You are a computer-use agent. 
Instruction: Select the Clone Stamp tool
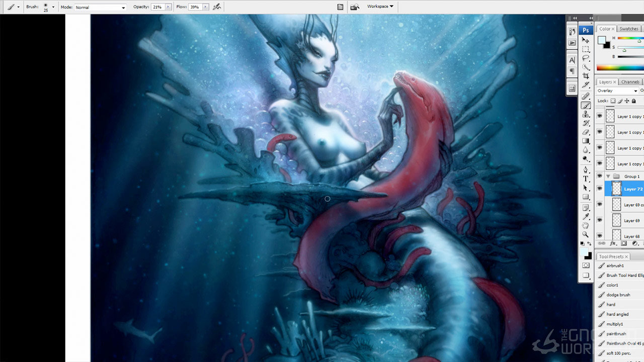click(586, 114)
